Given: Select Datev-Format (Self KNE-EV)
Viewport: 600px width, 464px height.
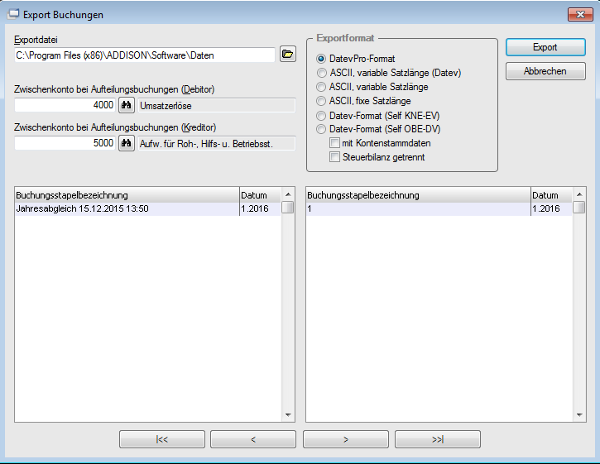Looking at the screenshot, I should (x=321, y=116).
